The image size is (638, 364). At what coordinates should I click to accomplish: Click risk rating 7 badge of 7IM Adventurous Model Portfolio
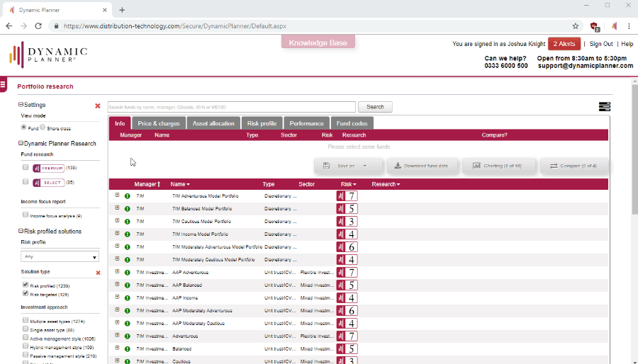click(347, 196)
